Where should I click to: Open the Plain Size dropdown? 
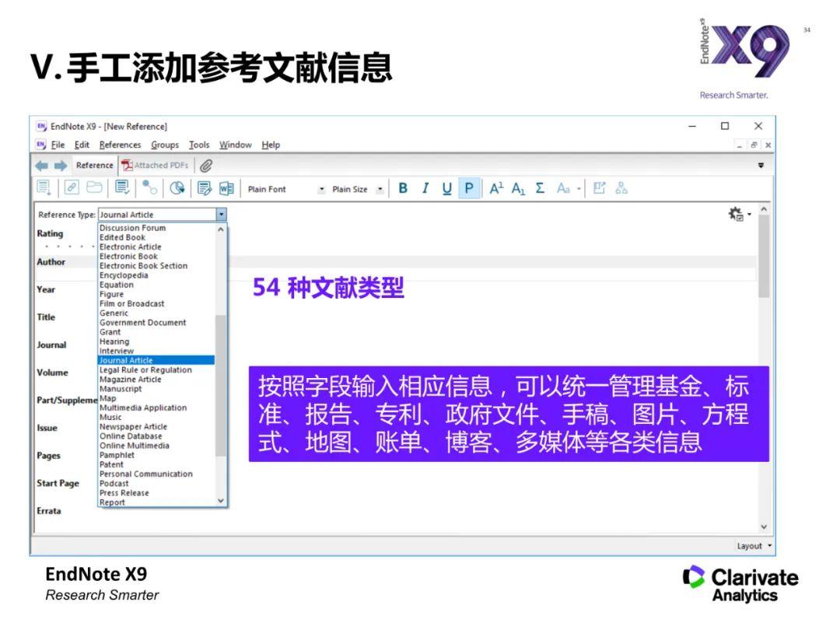(379, 189)
